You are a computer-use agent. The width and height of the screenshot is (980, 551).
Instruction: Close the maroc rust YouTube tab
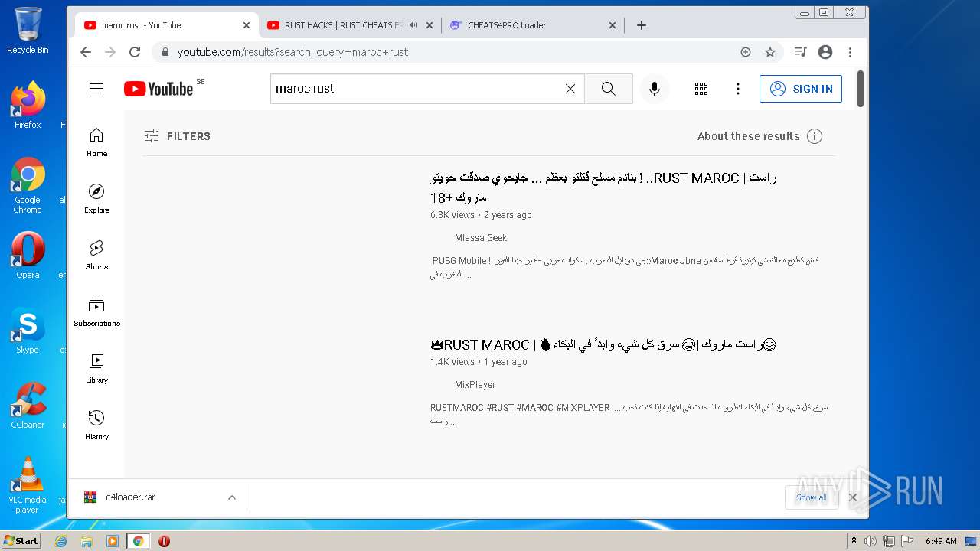click(x=247, y=25)
